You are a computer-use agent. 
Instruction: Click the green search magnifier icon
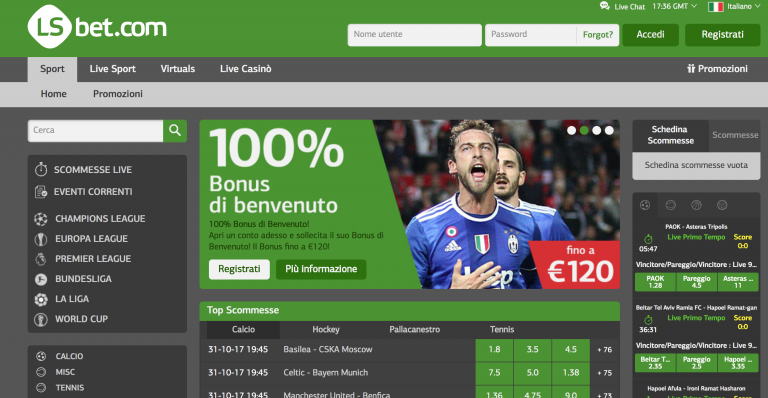pos(175,131)
